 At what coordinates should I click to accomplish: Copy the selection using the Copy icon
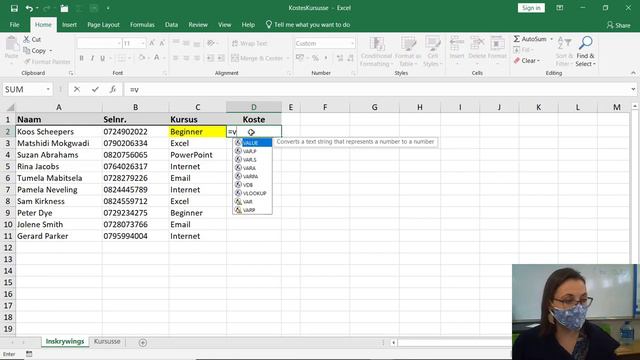(35, 51)
